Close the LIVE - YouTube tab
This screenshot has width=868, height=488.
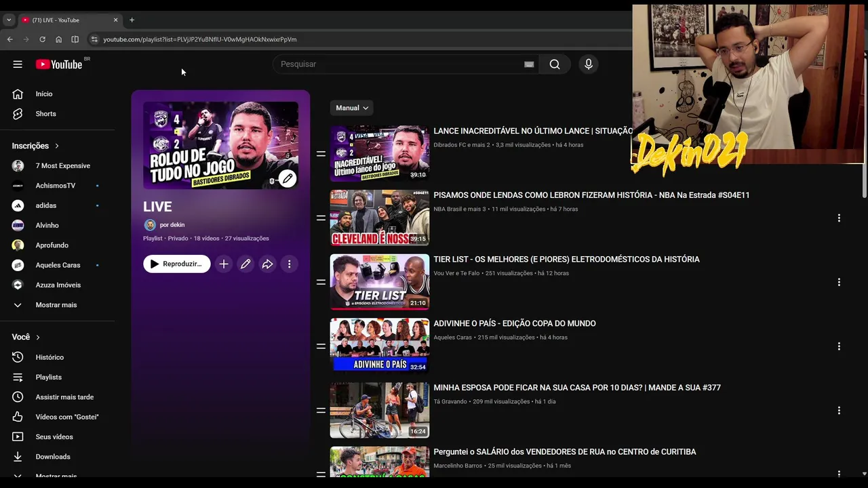point(115,20)
